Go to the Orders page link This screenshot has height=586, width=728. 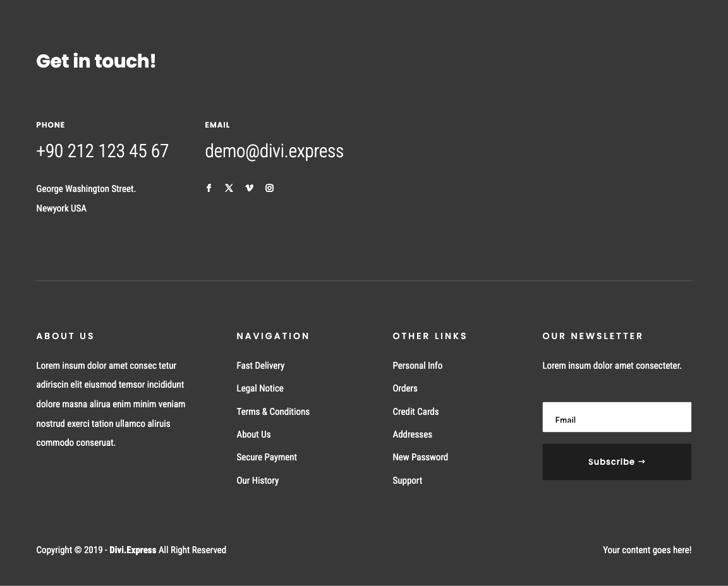click(x=405, y=388)
